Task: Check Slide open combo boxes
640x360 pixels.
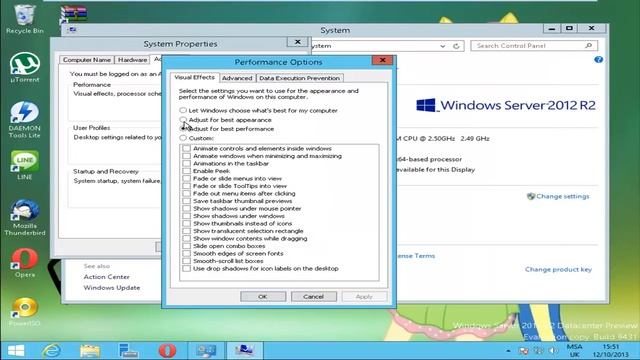Action: tap(187, 246)
